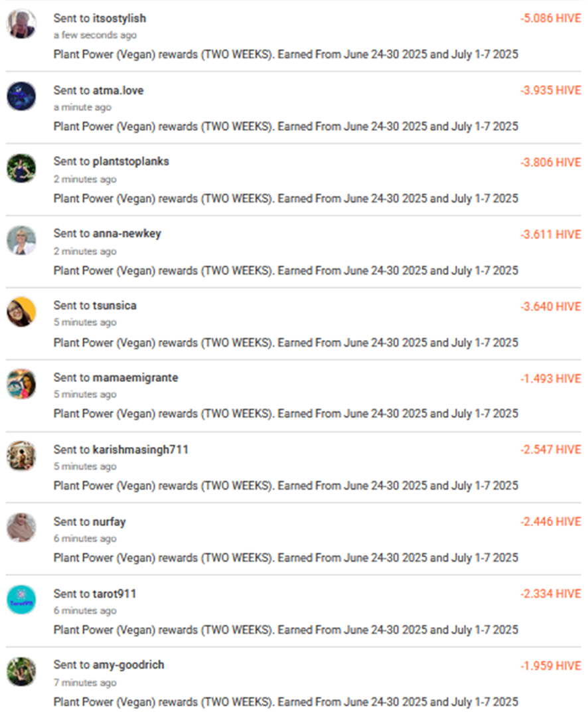Open amy-goodrich profile avatar
The width and height of the screenshot is (588, 714).
click(21, 671)
